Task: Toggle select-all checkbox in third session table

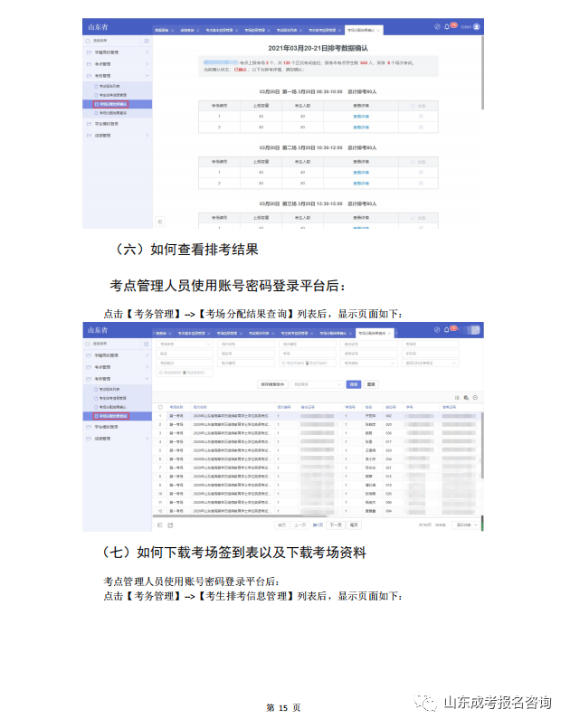Action: [413, 218]
